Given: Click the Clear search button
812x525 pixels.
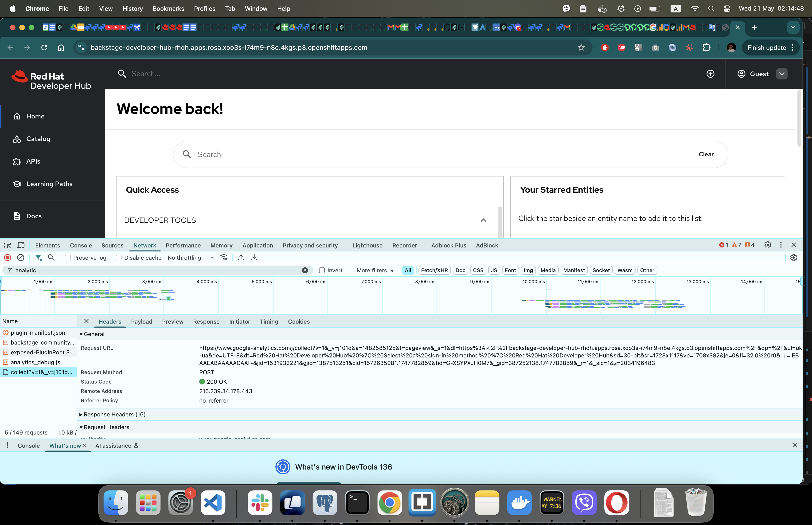Looking at the screenshot, I should (x=706, y=154).
